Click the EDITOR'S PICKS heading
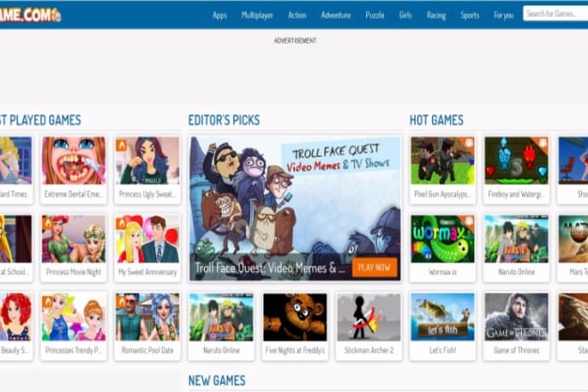The height and width of the screenshot is (392, 588). coord(224,120)
